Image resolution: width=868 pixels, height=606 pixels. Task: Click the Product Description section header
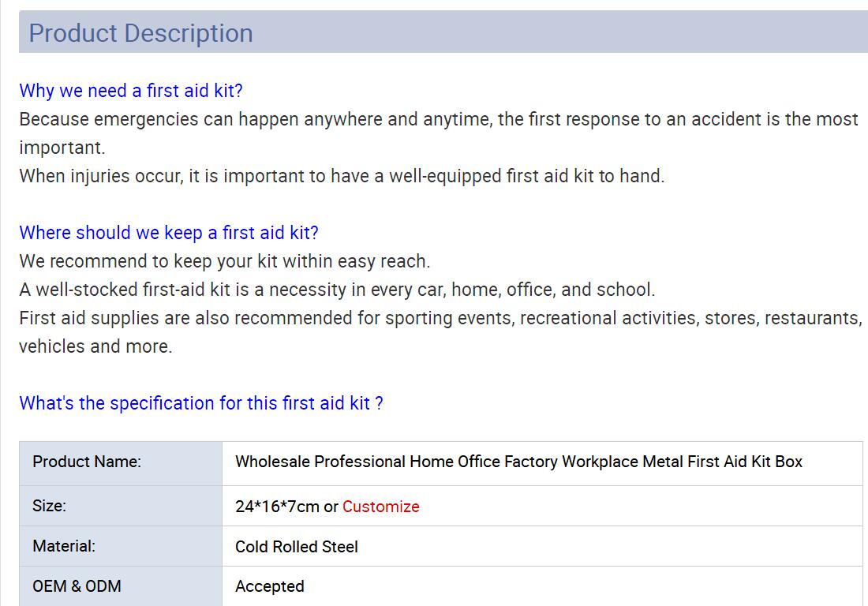(x=141, y=33)
